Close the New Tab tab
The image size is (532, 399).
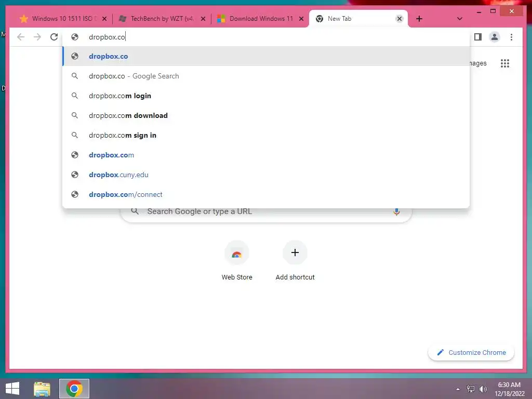[x=400, y=19]
